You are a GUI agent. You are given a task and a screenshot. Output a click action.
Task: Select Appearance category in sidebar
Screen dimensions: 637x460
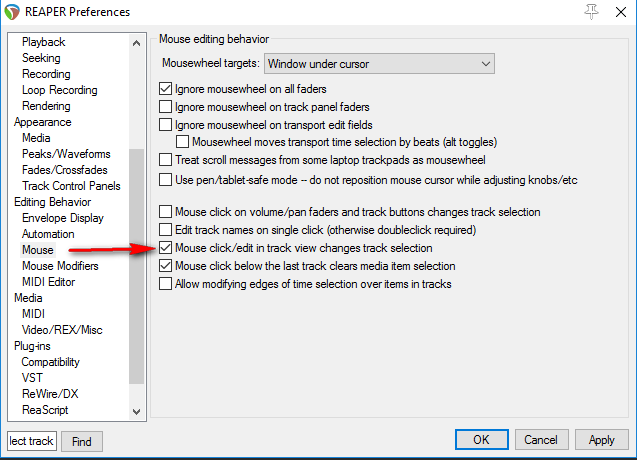point(43,122)
